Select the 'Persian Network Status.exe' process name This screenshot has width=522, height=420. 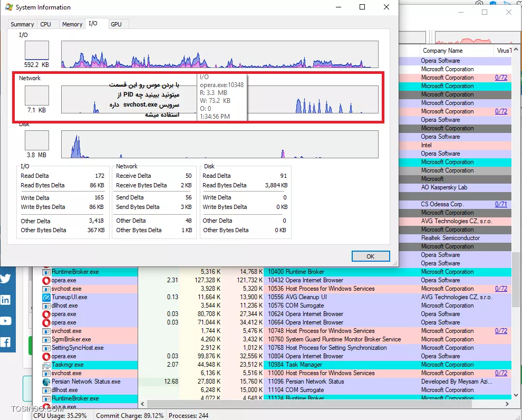tap(86, 381)
